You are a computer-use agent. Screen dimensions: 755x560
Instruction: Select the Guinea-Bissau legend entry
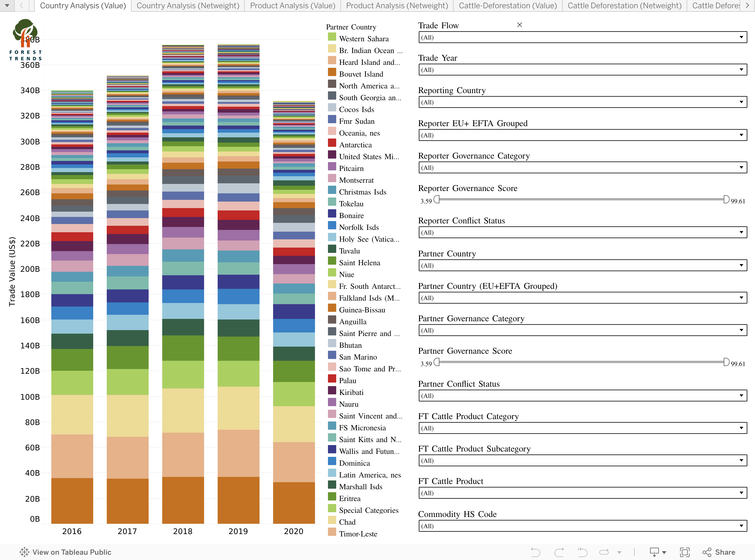point(362,310)
